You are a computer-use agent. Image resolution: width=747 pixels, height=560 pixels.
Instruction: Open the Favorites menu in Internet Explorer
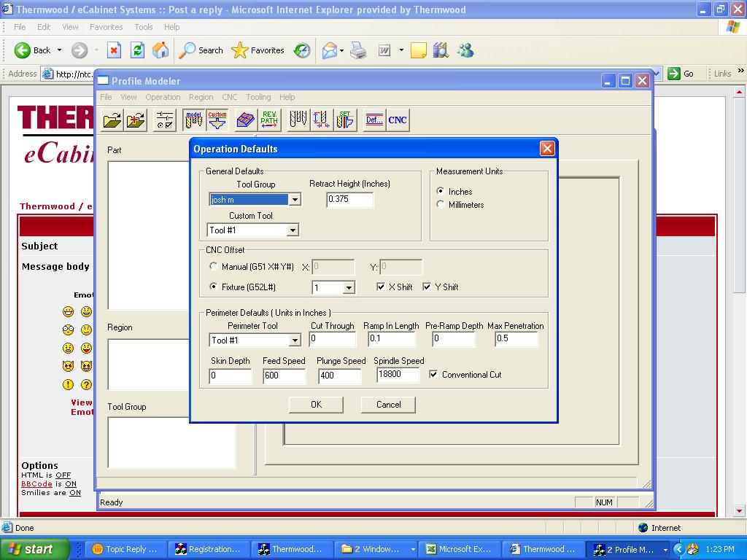tap(106, 27)
